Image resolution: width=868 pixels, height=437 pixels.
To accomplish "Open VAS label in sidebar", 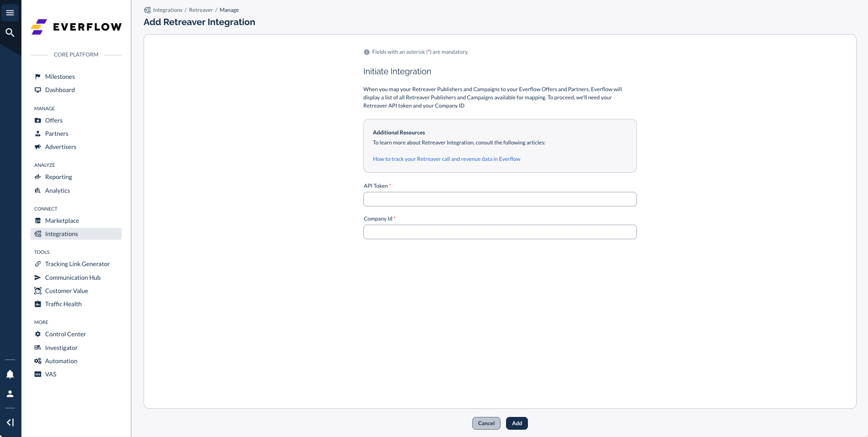I will [51, 374].
